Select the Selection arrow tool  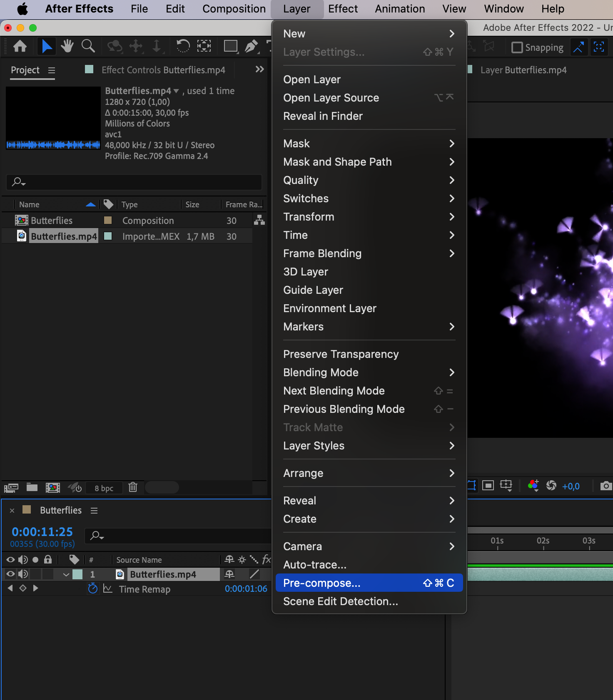click(47, 46)
